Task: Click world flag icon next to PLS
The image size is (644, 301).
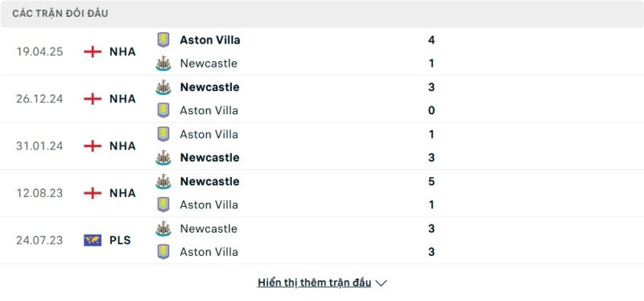Action: point(93,240)
